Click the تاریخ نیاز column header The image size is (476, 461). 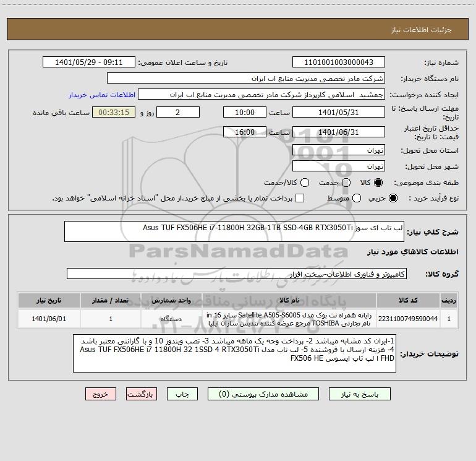pos(49,300)
